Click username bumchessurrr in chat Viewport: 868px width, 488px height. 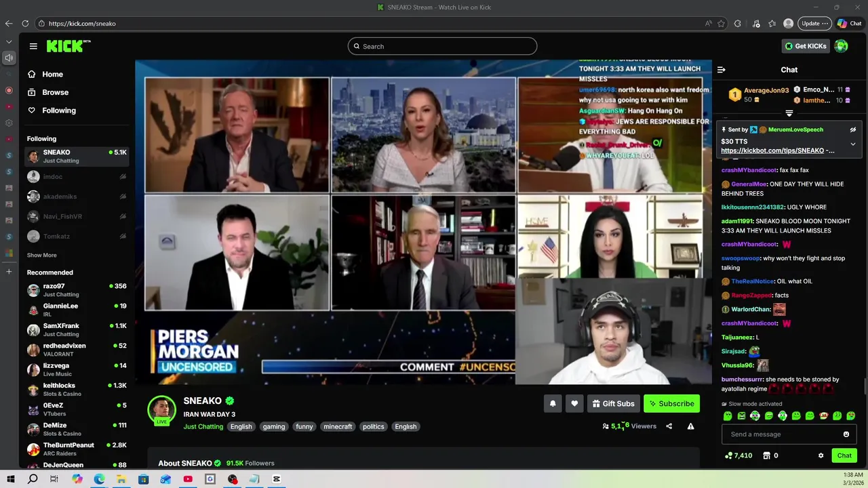(743, 380)
